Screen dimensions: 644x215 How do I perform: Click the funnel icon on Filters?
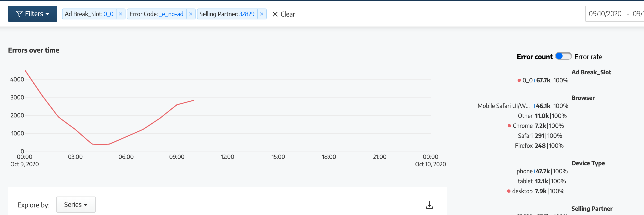(x=19, y=14)
